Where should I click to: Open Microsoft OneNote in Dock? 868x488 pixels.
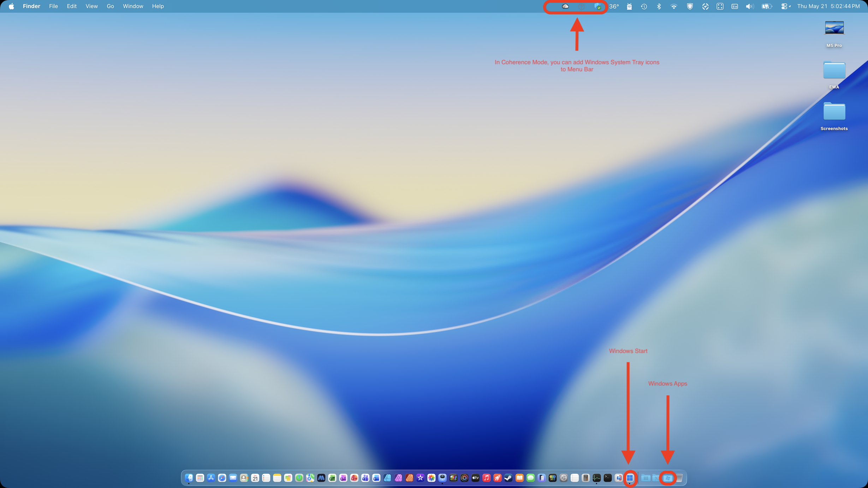point(343,478)
